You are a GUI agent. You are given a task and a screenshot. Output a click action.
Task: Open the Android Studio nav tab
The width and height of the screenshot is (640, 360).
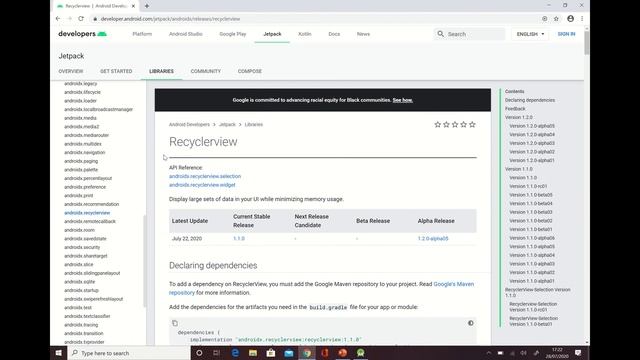click(186, 34)
